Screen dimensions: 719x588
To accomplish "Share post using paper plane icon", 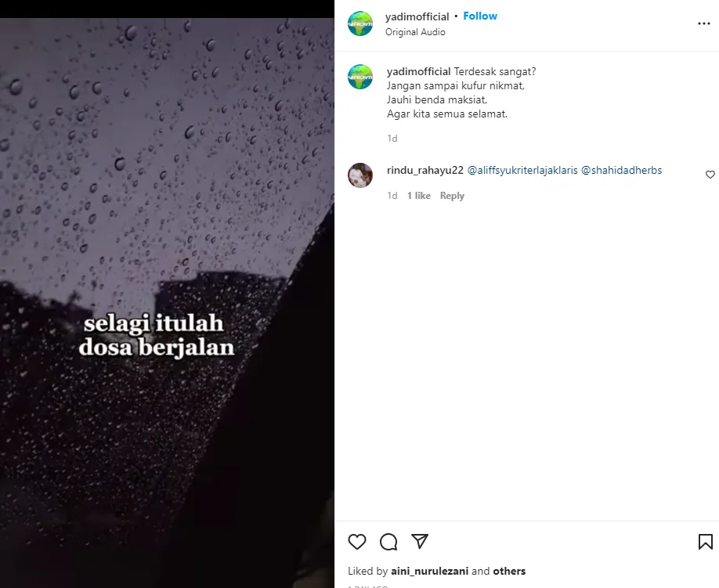I will [420, 541].
